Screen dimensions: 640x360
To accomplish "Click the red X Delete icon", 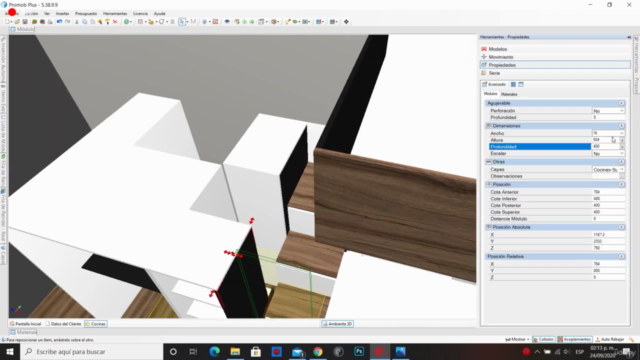I will click(115, 22).
